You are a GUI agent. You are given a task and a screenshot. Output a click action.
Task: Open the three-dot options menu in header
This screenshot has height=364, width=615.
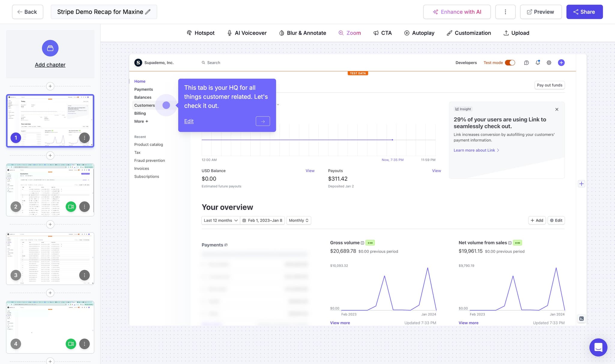(x=505, y=12)
